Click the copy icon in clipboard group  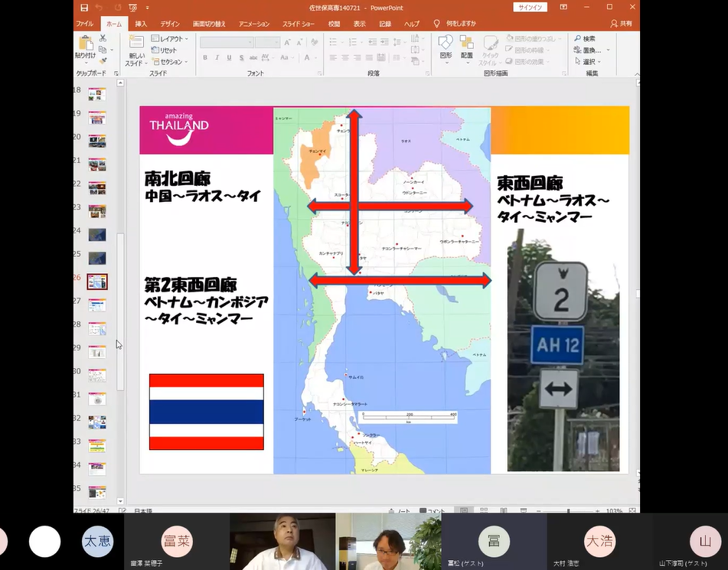(x=103, y=49)
